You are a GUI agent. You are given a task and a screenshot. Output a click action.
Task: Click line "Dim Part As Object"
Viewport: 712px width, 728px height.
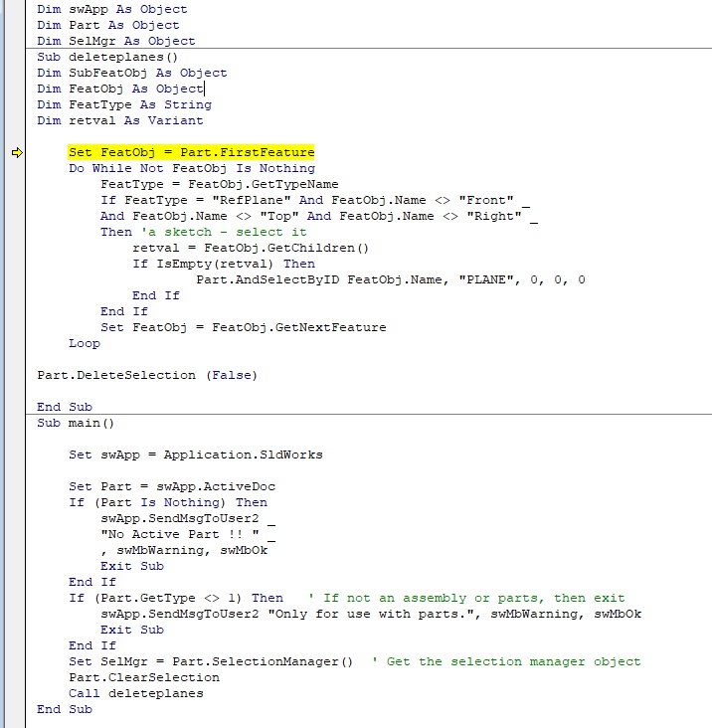click(x=108, y=25)
